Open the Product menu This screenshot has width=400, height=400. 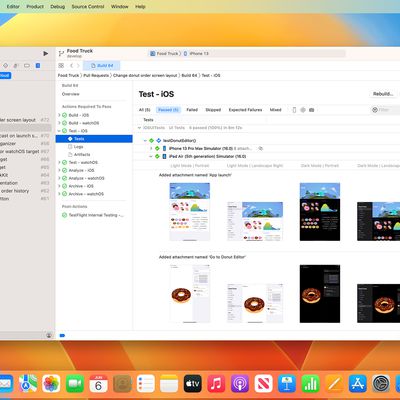point(35,6)
